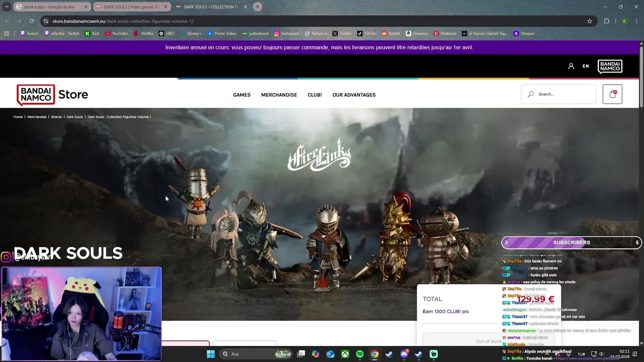
Task: Open the GAMES menu
Action: click(242, 95)
